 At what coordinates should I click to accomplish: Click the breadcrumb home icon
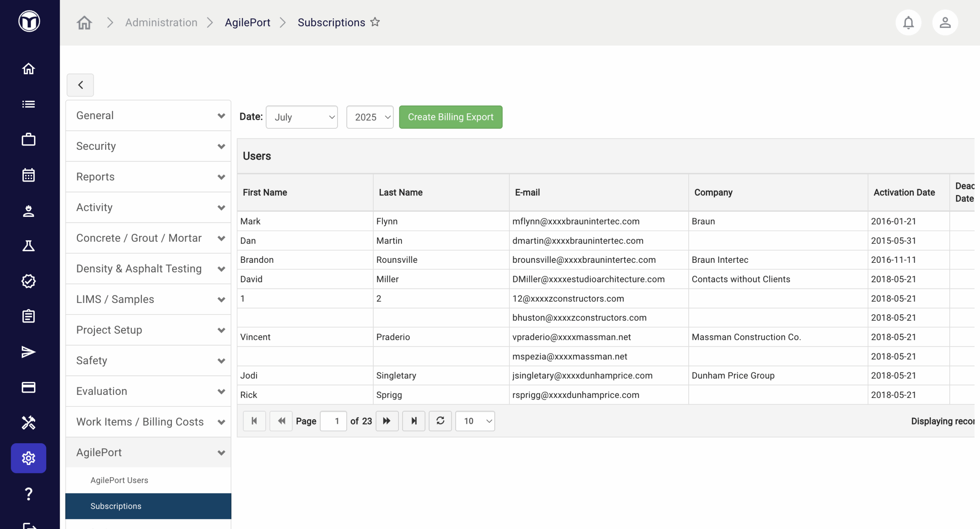pyautogui.click(x=84, y=23)
